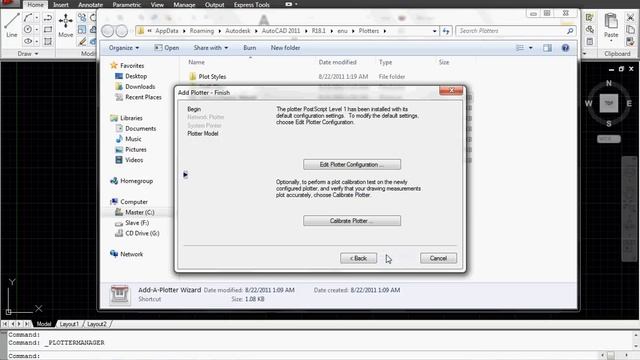Select the Rectangle tool in Draw panel
The width and height of the screenshot is (640, 360).
(x=48, y=29)
